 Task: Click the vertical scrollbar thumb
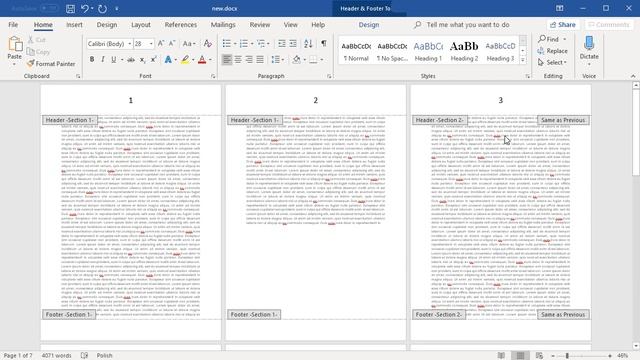tap(636, 133)
